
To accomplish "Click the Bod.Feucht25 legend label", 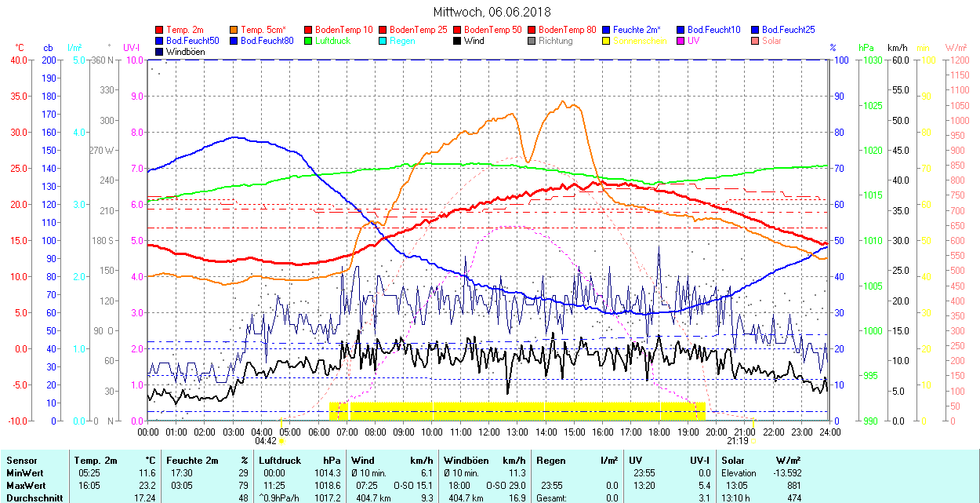I will [788, 30].
